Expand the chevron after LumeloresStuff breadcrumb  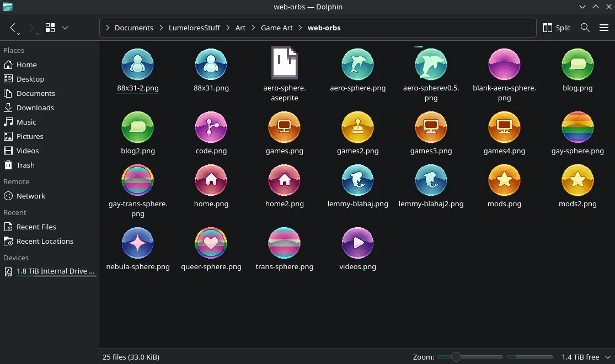[228, 28]
